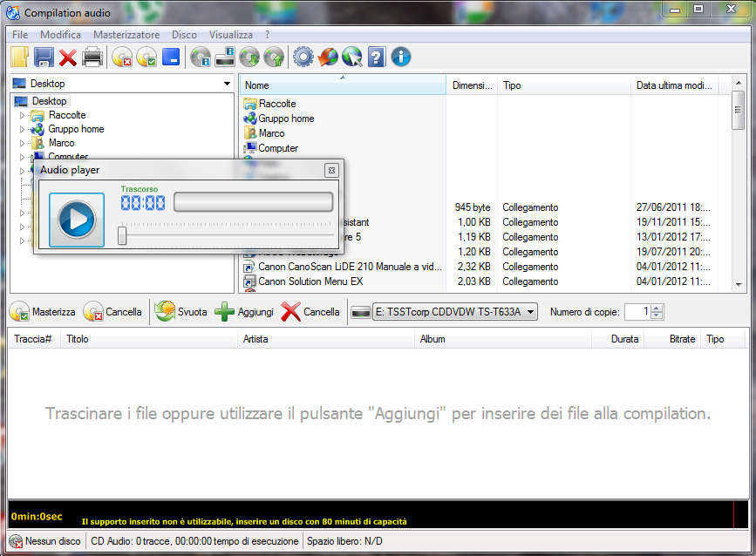Click the verify disc icon with green checkmark
Image resolution: width=756 pixels, height=556 pixels.
point(146,57)
